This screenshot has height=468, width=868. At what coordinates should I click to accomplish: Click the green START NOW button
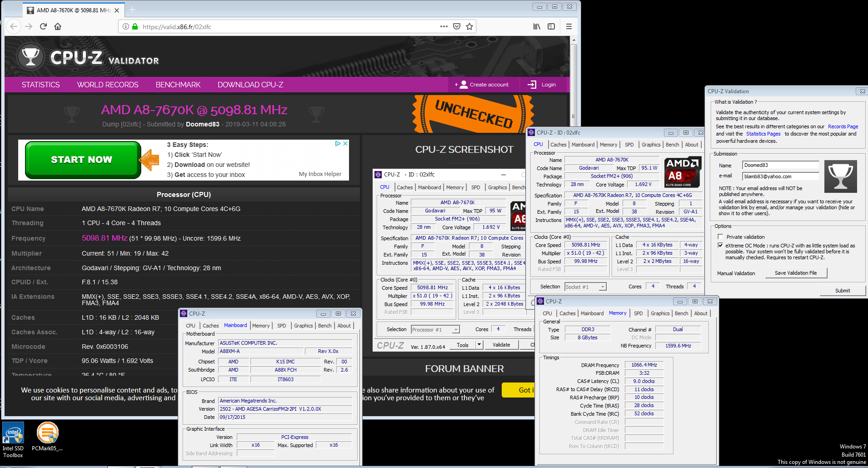pyautogui.click(x=83, y=160)
